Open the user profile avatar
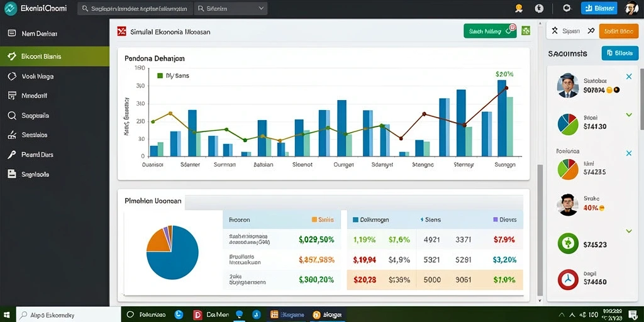The image size is (644, 322). (631, 8)
